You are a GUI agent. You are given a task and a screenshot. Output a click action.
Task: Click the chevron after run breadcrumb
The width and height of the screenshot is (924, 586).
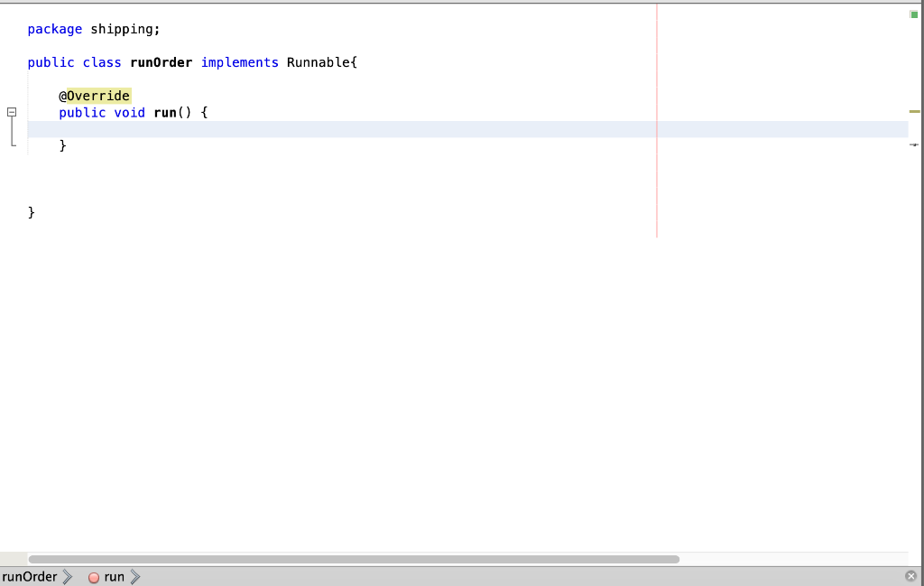pos(135,577)
